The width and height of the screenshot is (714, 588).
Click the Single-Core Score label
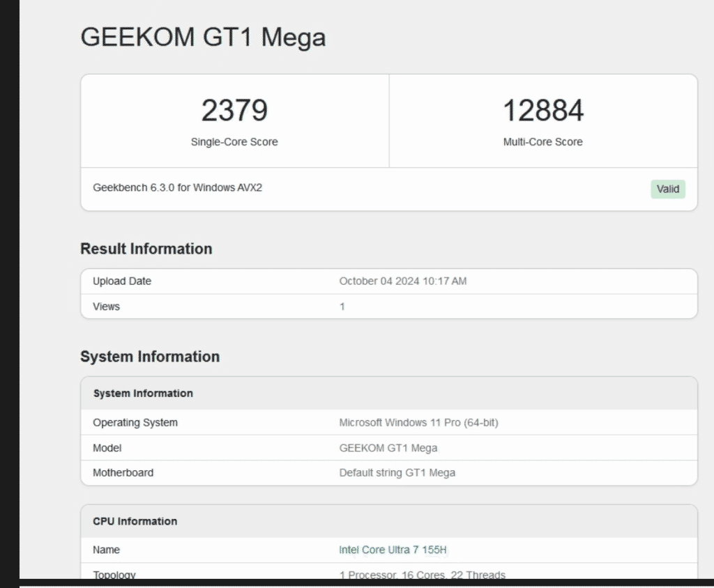point(234,141)
